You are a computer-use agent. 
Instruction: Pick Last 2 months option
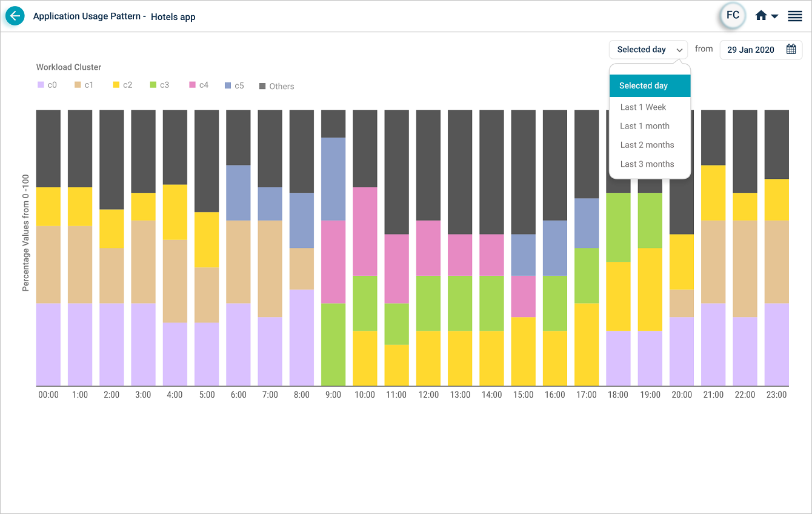[647, 145]
